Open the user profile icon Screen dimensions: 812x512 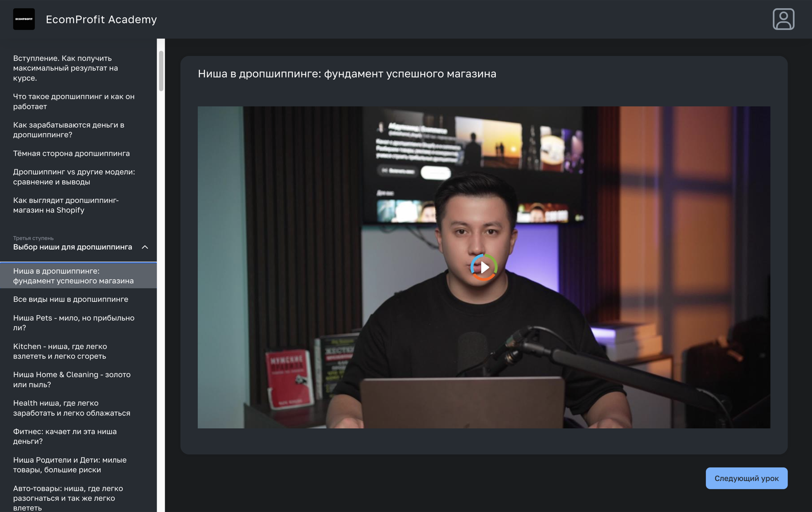[x=783, y=19]
